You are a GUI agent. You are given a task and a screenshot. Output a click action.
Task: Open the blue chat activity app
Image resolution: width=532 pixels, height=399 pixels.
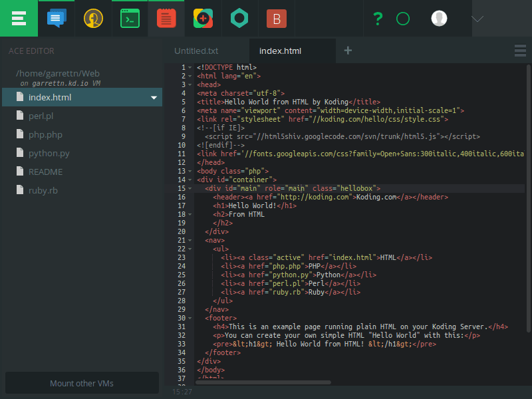click(57, 19)
